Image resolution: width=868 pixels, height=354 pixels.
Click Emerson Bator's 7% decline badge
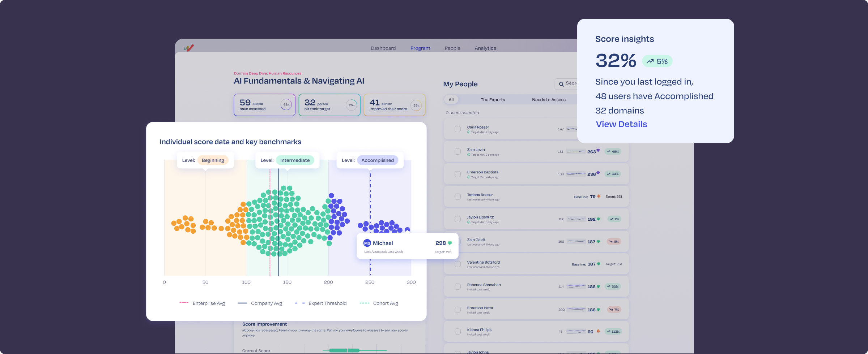[x=614, y=310]
